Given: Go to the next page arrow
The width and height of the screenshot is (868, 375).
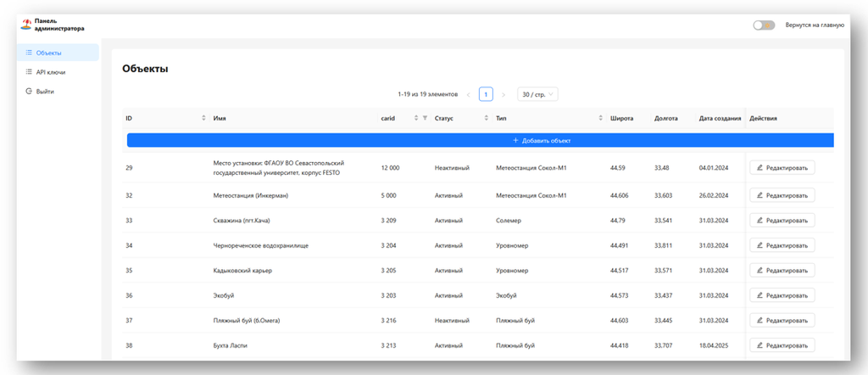Looking at the screenshot, I should click(x=504, y=95).
